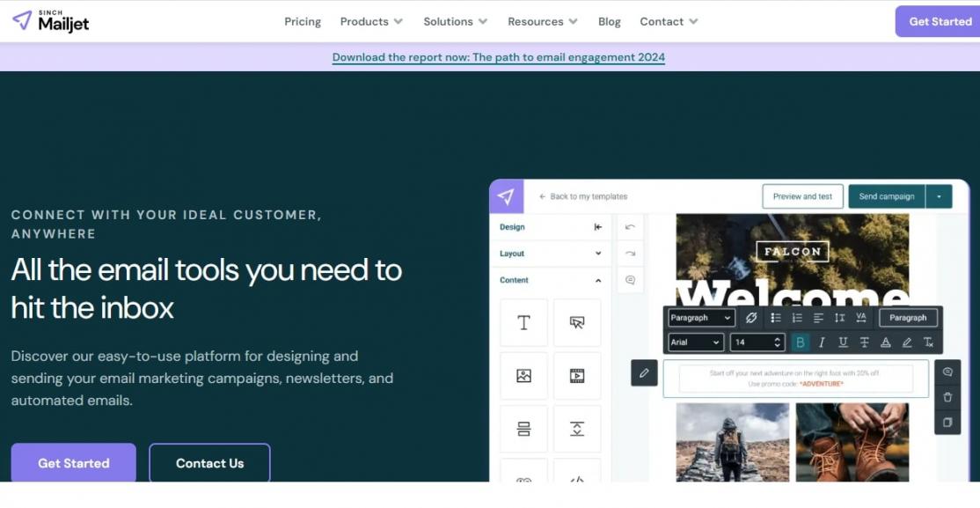Viewport: 980px width, 508px height.
Task: Click Back to my templates
Action: [x=583, y=196]
